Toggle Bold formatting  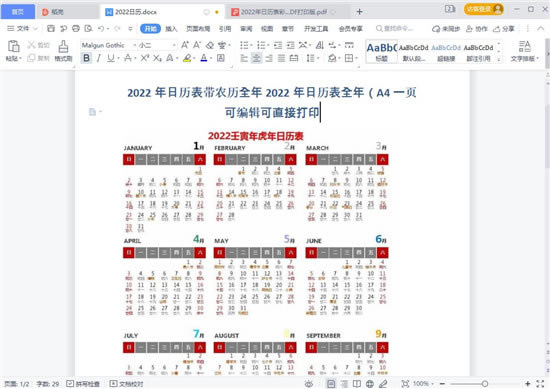coord(86,58)
